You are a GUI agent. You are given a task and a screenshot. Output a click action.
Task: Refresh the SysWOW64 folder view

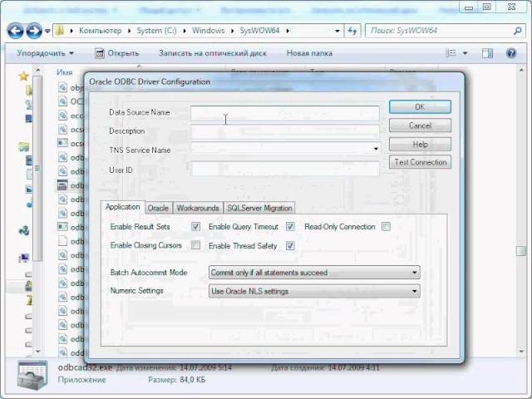(352, 31)
